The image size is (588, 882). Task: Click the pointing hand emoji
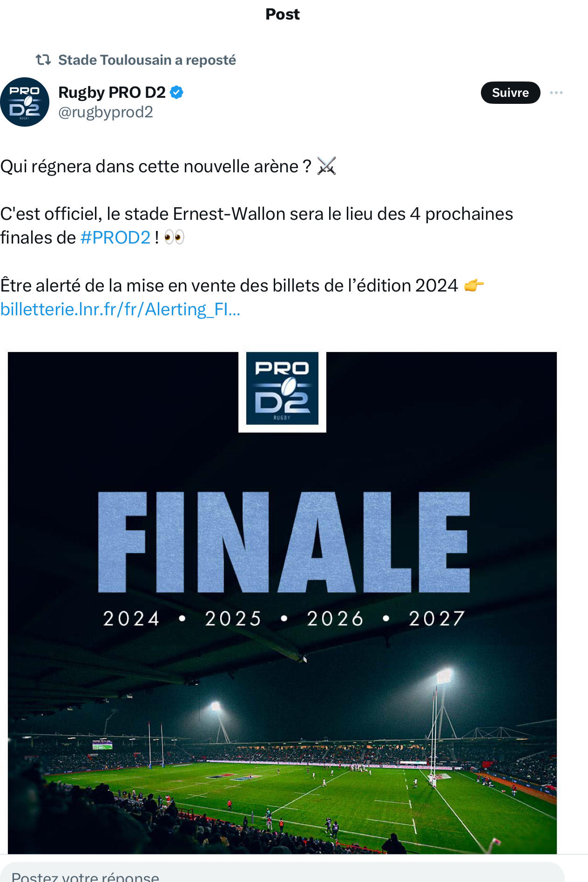474,285
